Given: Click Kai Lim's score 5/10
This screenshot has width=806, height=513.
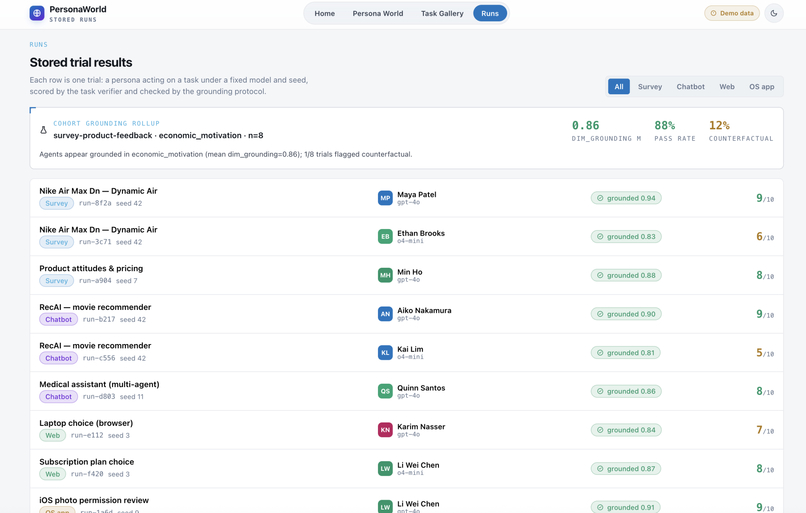Looking at the screenshot, I should pos(765,353).
